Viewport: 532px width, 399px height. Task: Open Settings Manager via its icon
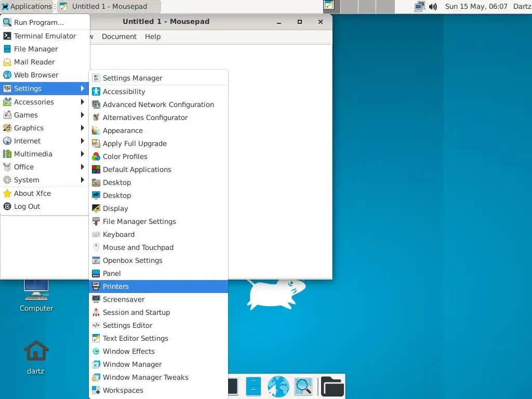[96, 78]
